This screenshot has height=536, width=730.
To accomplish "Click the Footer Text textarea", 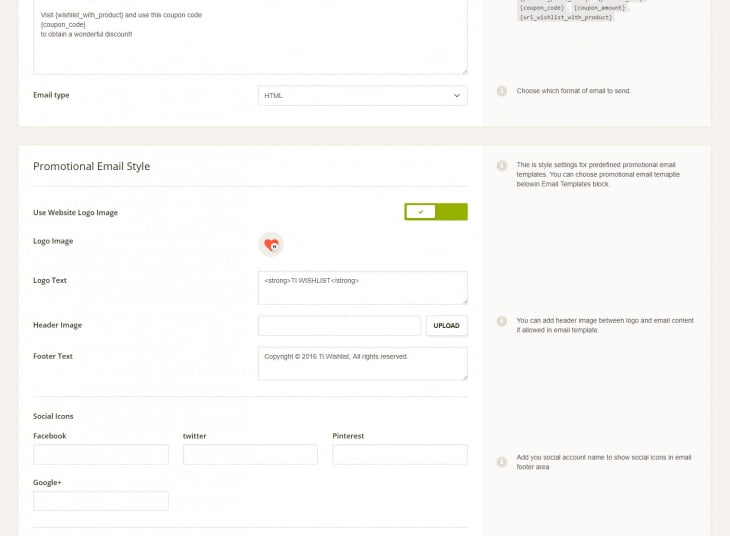I will pos(363,364).
